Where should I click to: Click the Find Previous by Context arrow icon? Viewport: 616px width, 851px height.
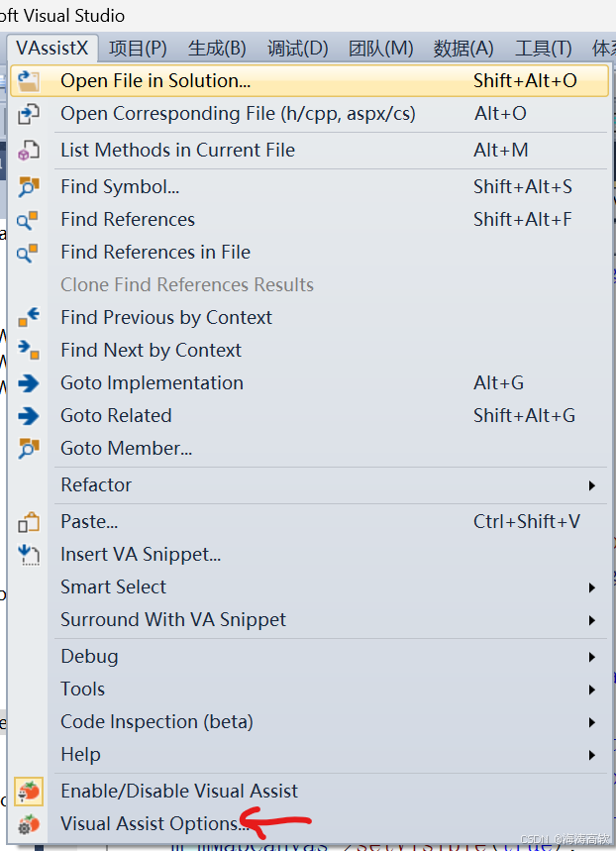(29, 318)
